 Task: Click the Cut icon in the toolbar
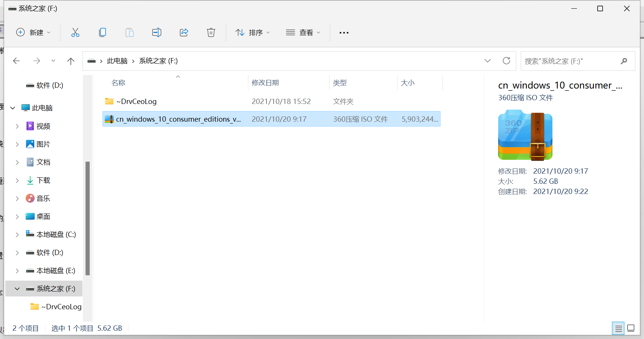click(x=75, y=32)
